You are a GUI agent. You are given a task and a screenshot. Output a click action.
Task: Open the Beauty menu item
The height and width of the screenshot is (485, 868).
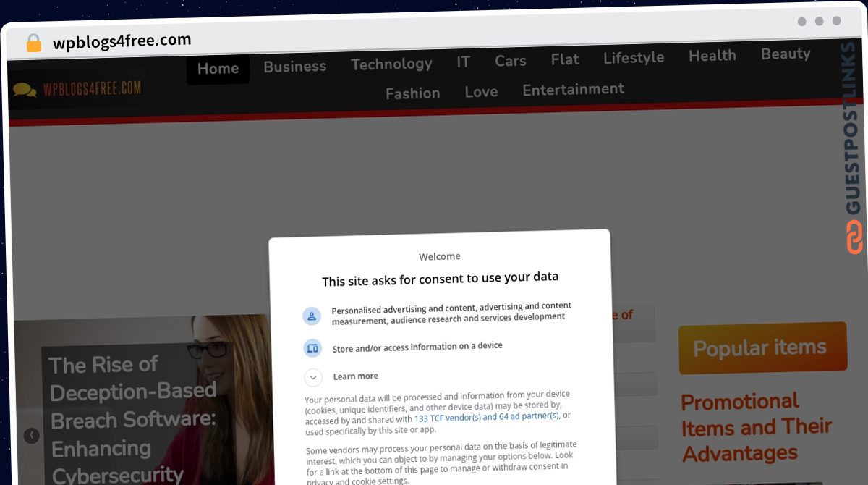(786, 54)
